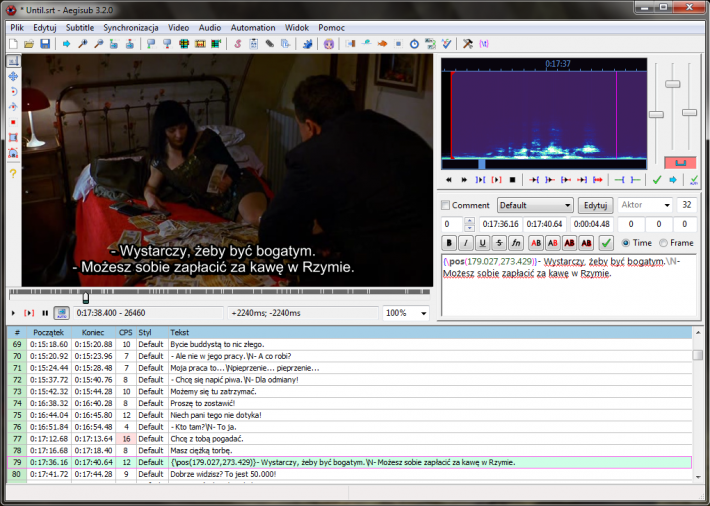Open the Styles Manager pink S icon
710x506 pixels.
(237, 44)
